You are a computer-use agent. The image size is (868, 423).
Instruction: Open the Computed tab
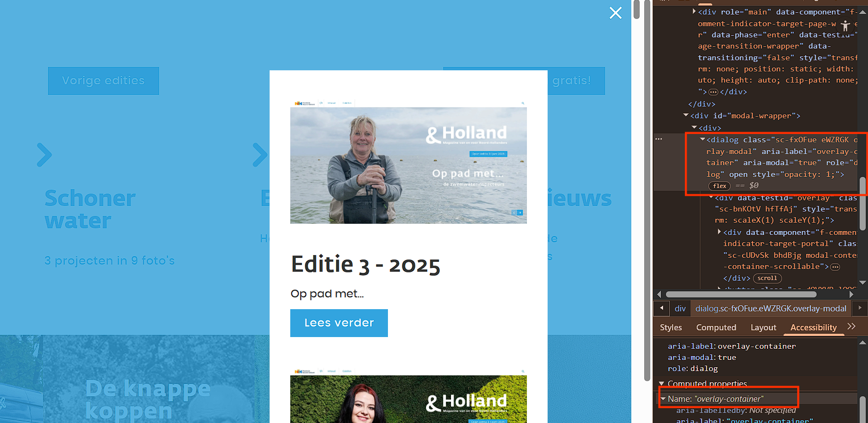716,328
